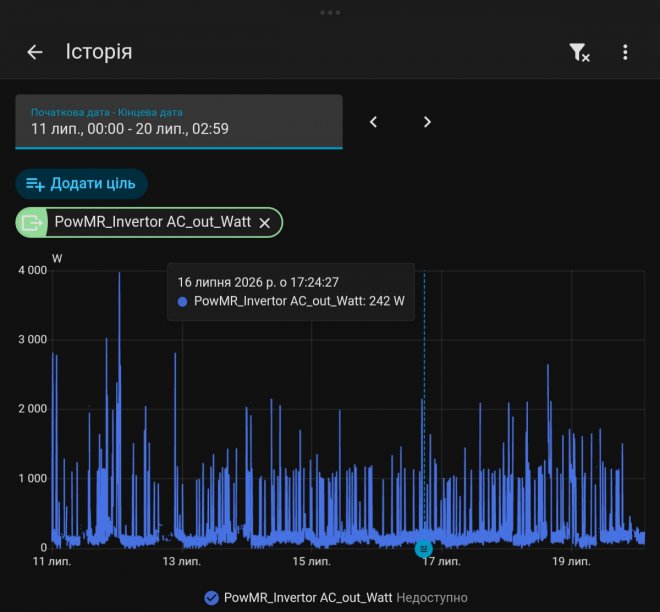This screenshot has height=612, width=660.
Task: Click the legend text PowMR_Invertor AC_out_Watt
Action: [x=308, y=598]
